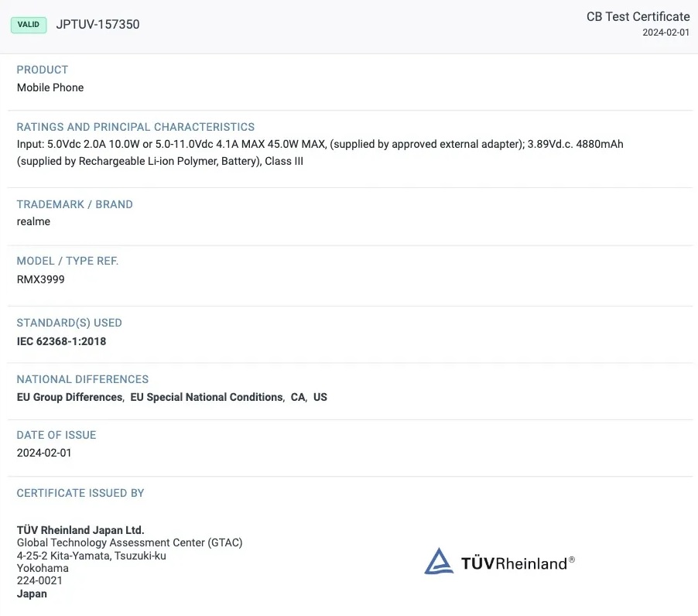Select the issue date 2024-02-01 under DATE OF ISSUE
This screenshot has width=698, height=616.
(x=43, y=453)
